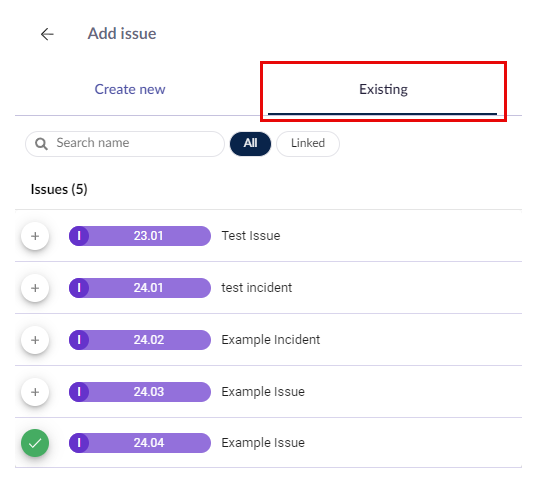Click the 24.04 issue badge

pos(140,443)
